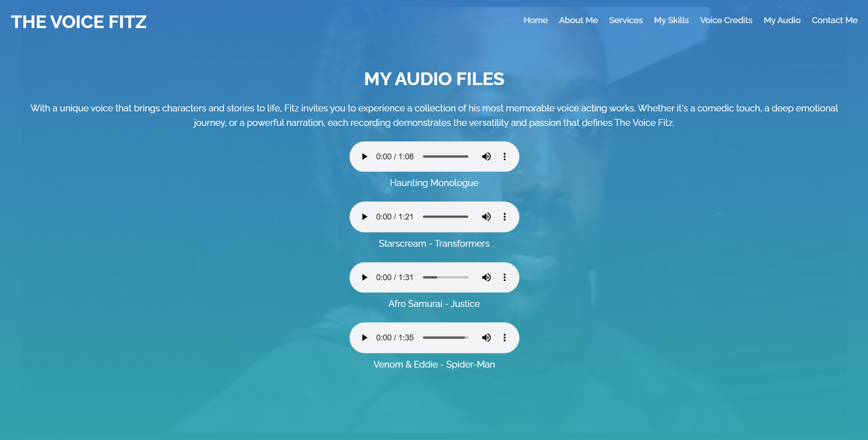Click the Starscream - Transformers caption
This screenshot has height=440, width=868.
[434, 244]
